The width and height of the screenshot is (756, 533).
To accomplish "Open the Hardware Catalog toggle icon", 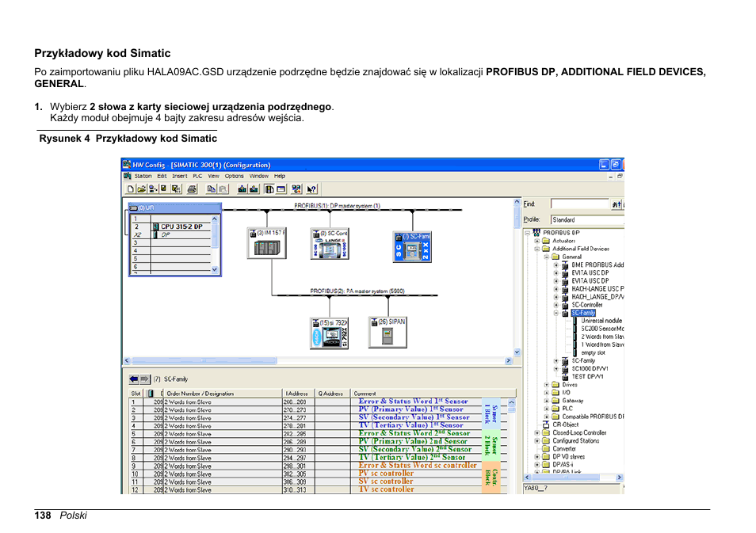I will click(x=269, y=188).
